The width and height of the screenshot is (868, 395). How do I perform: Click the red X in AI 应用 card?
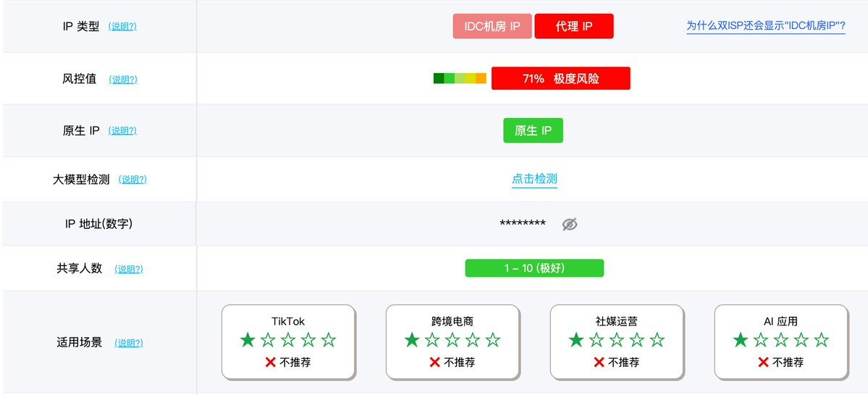point(763,362)
